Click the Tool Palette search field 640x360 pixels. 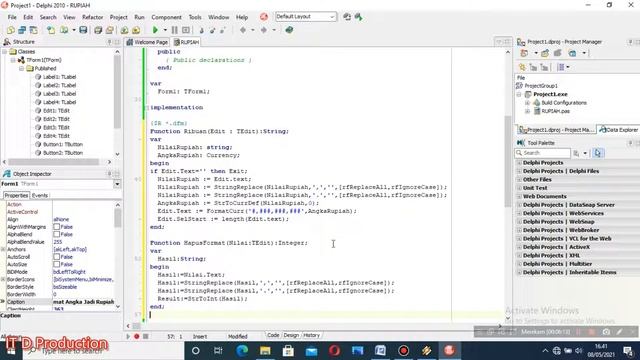543,153
